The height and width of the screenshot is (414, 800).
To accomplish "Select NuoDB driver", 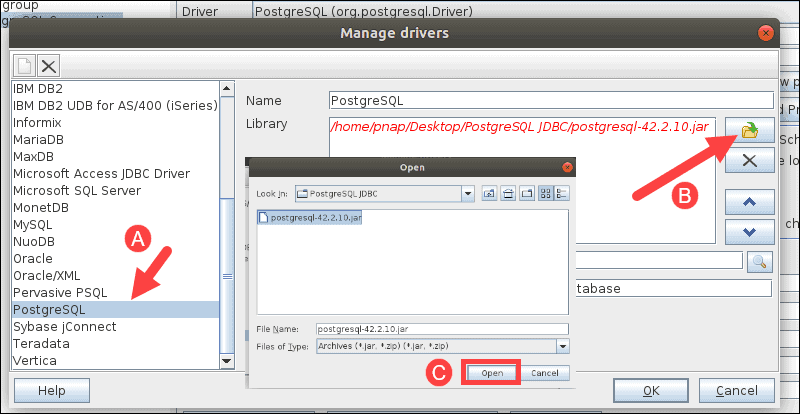I will point(115,241).
